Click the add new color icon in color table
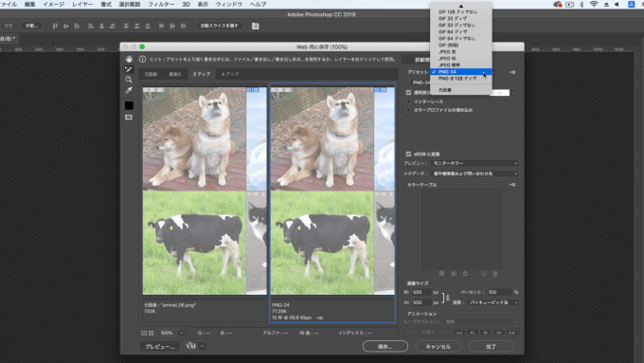 click(483, 273)
